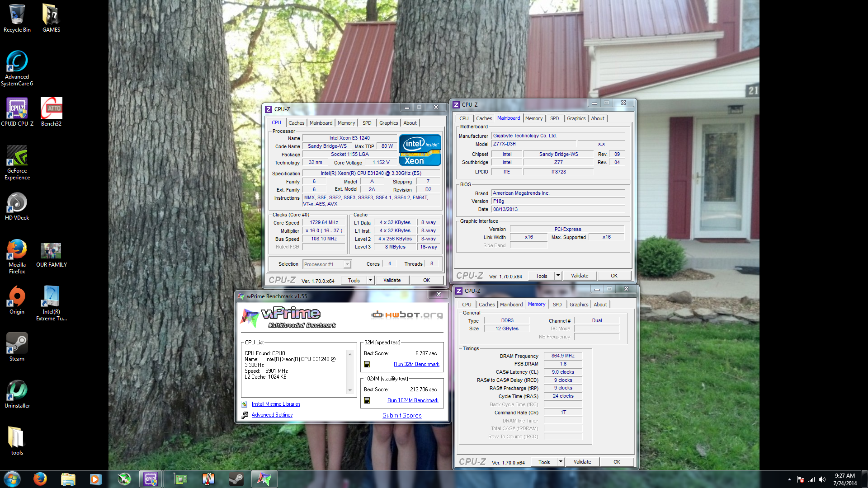868x488 pixels.
Task: Open the HD VDeck shortcut
Action: (x=17, y=206)
